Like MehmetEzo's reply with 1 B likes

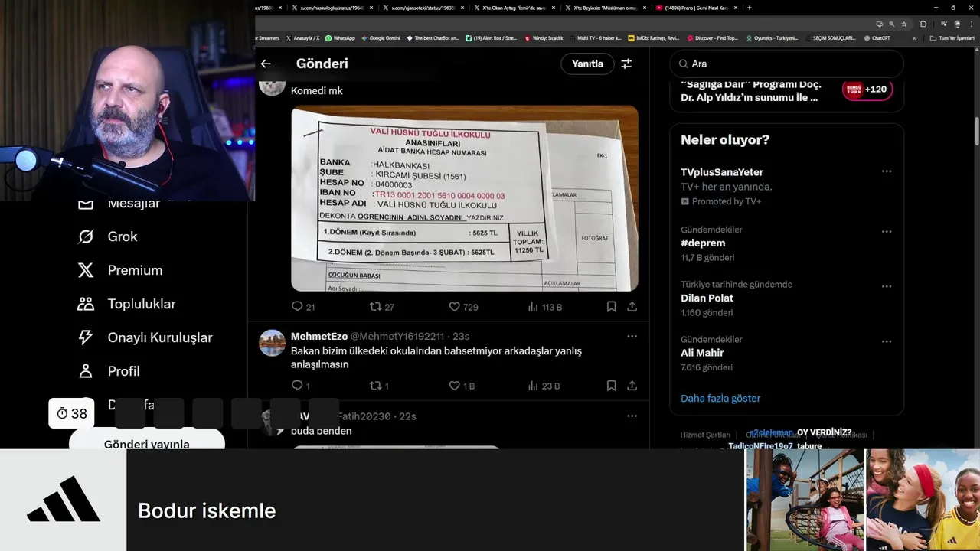pos(462,386)
